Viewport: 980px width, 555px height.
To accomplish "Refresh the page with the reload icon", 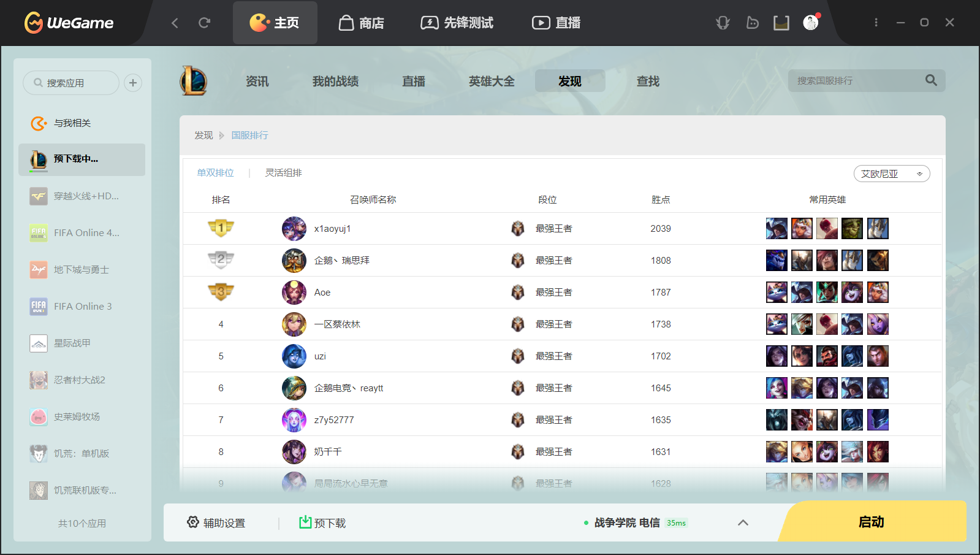I will 205,23.
